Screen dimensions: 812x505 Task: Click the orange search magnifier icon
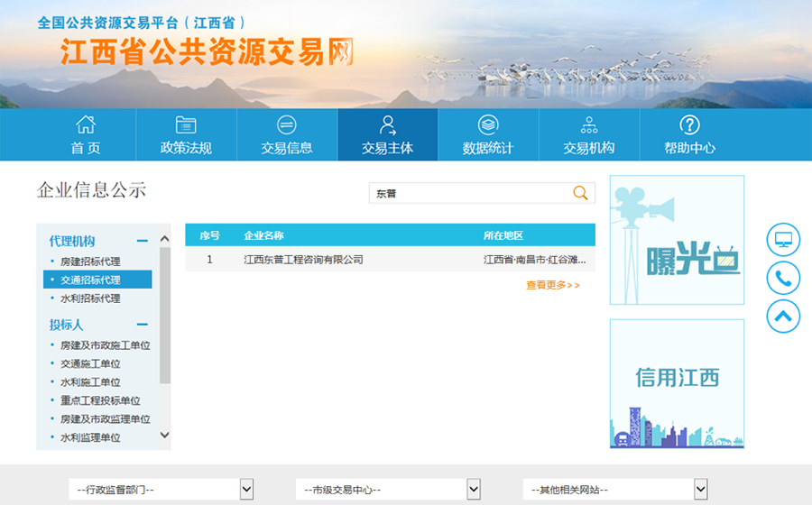581,193
